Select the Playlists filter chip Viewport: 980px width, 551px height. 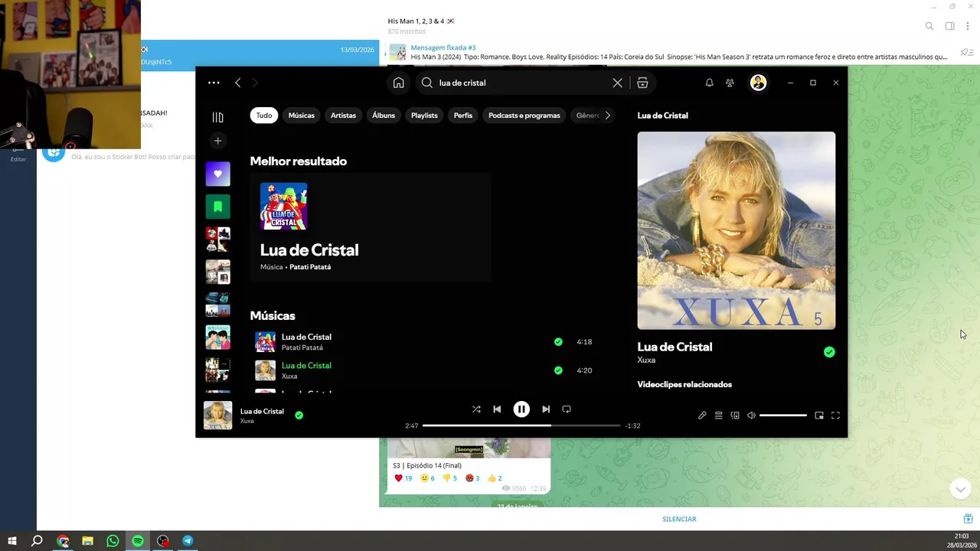click(424, 116)
